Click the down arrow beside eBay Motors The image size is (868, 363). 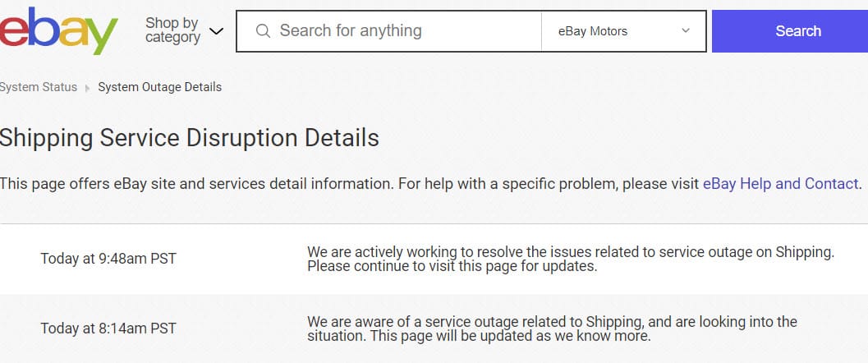[686, 31]
